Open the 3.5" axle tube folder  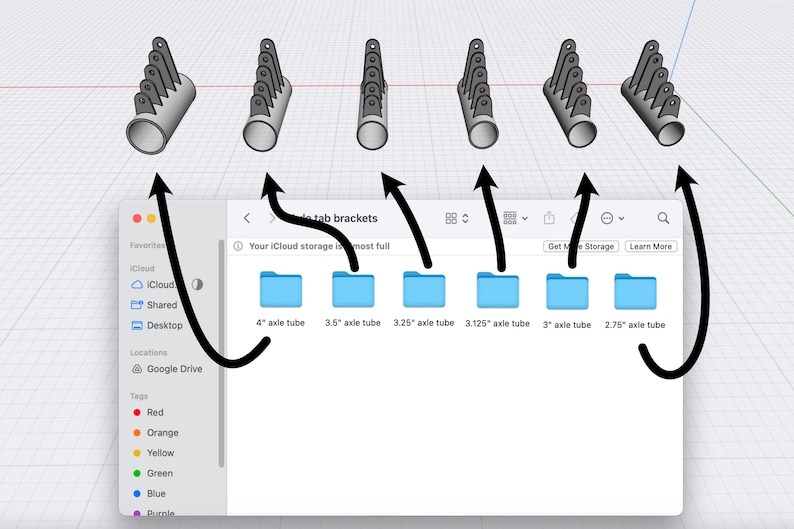tap(353, 290)
